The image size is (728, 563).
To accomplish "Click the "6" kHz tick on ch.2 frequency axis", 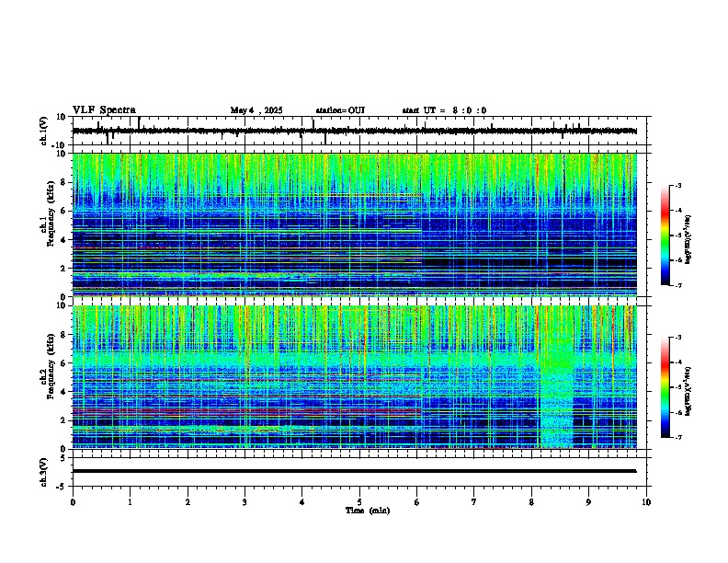I will [63, 363].
